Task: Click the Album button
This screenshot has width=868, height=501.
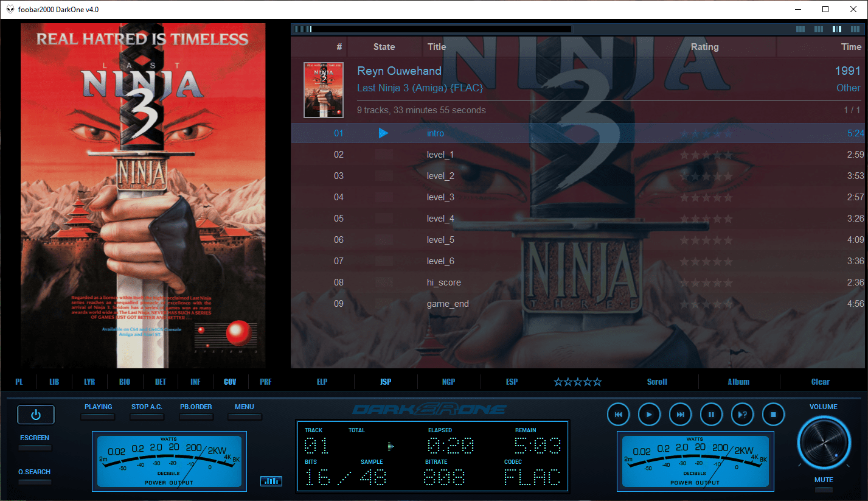Action: (x=738, y=382)
